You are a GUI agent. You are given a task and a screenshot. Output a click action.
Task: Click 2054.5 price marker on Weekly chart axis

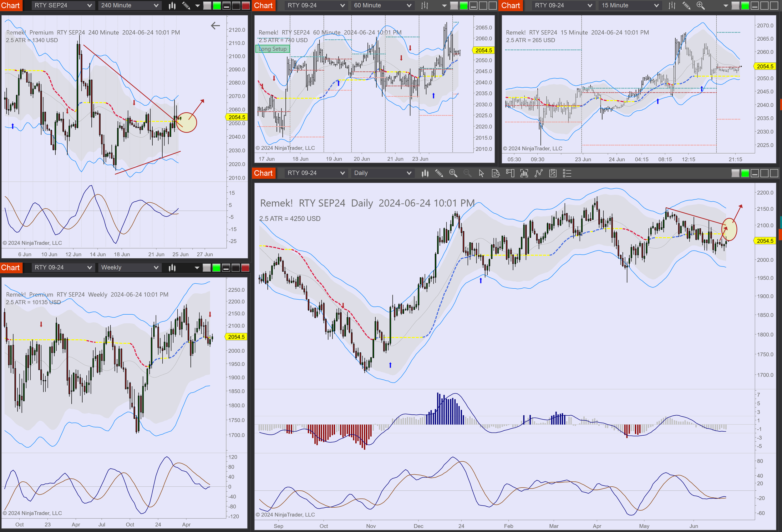tap(236, 337)
